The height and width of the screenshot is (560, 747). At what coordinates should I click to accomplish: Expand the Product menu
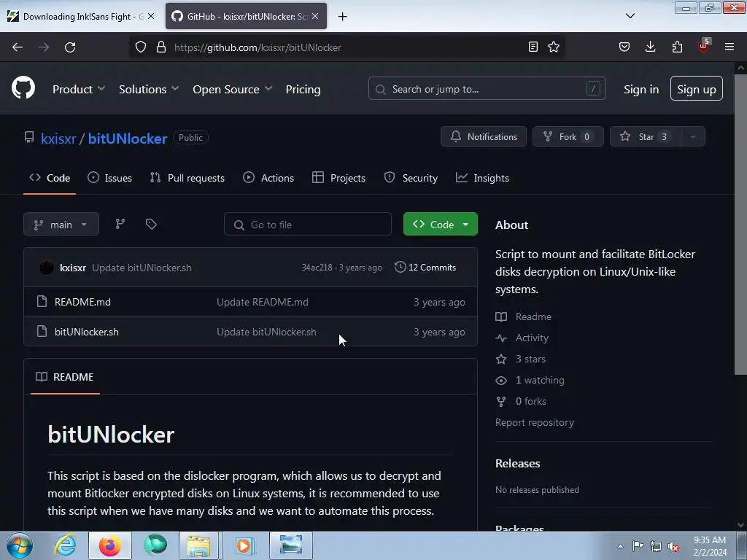(79, 89)
